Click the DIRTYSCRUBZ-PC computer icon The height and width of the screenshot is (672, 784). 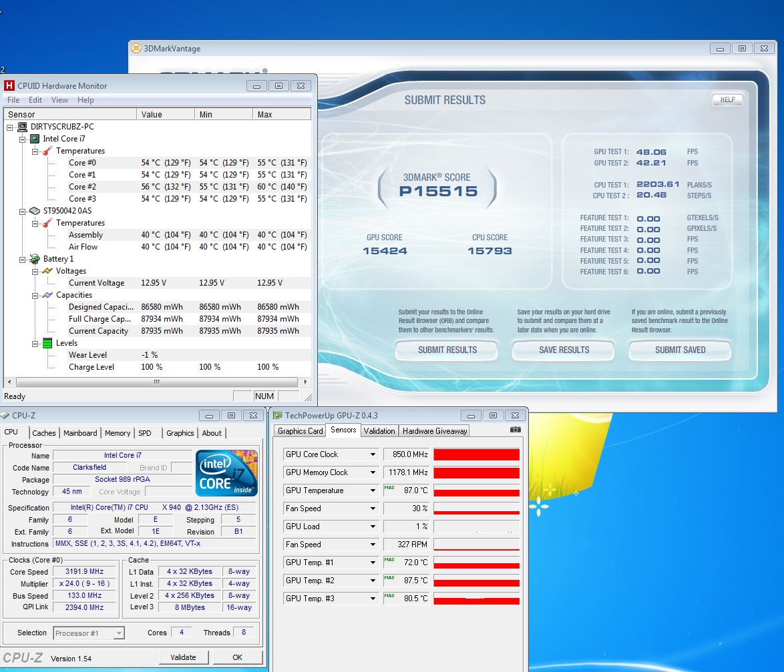(23, 127)
